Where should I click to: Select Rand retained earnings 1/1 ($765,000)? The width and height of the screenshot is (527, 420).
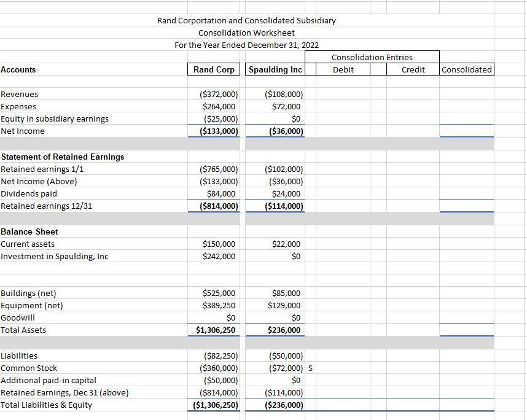219,169
